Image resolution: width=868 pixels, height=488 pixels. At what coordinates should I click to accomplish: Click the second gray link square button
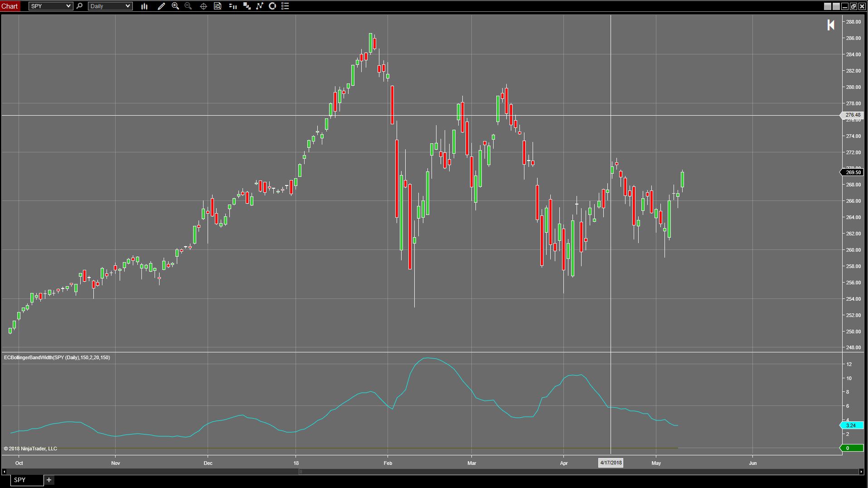pyautogui.click(x=836, y=6)
